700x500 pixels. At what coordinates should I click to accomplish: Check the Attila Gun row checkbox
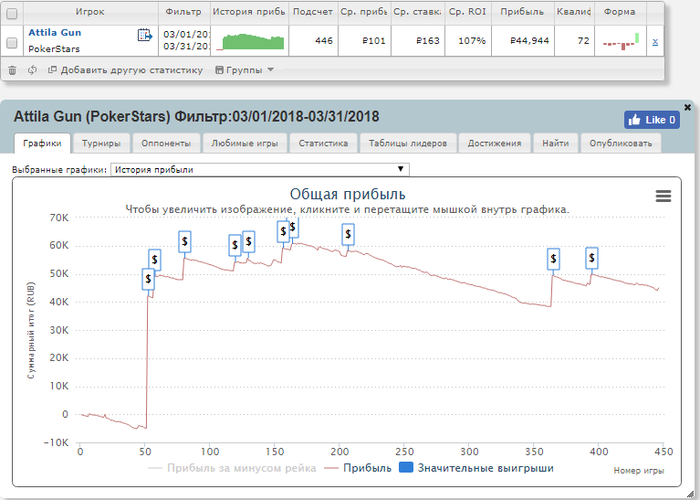click(12, 42)
